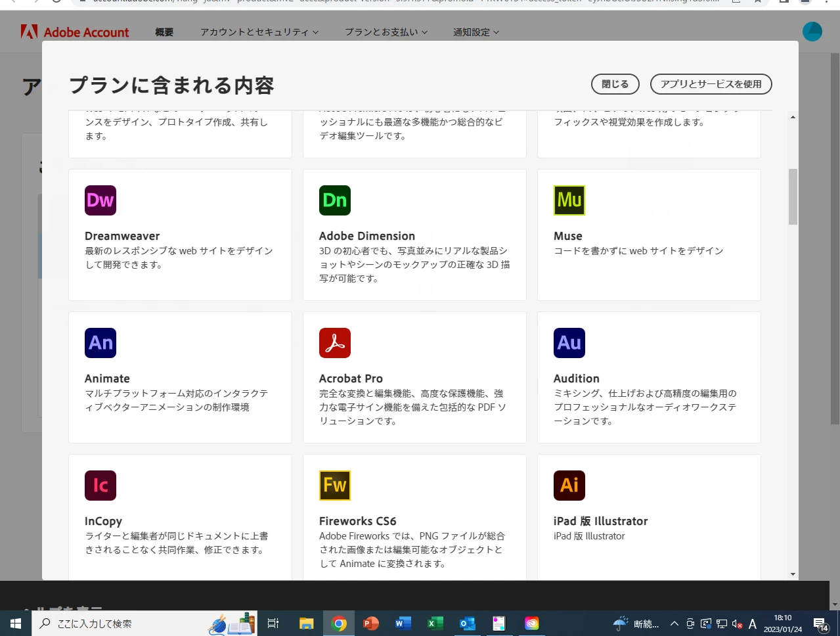Image resolution: width=840 pixels, height=636 pixels.
Task: Open Creative Cloud from the taskbar
Action: [x=531, y=624]
